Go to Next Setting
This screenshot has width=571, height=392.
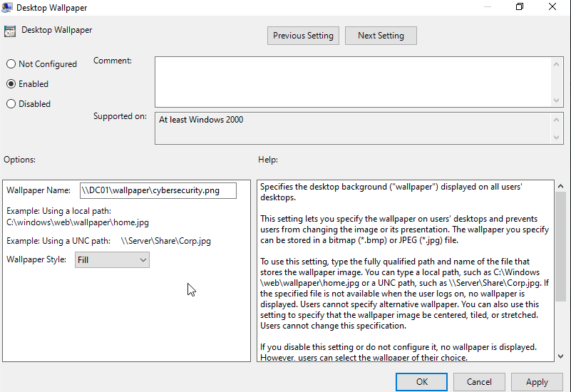381,36
